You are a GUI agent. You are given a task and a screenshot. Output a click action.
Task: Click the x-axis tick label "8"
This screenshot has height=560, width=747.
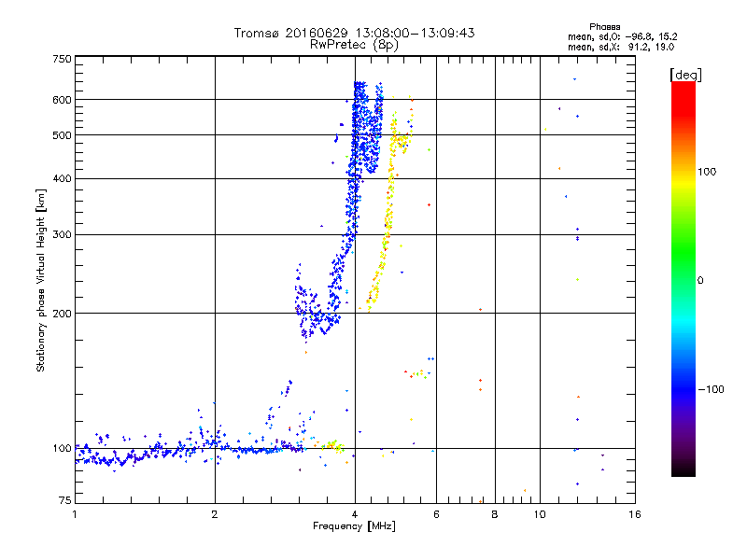point(495,514)
